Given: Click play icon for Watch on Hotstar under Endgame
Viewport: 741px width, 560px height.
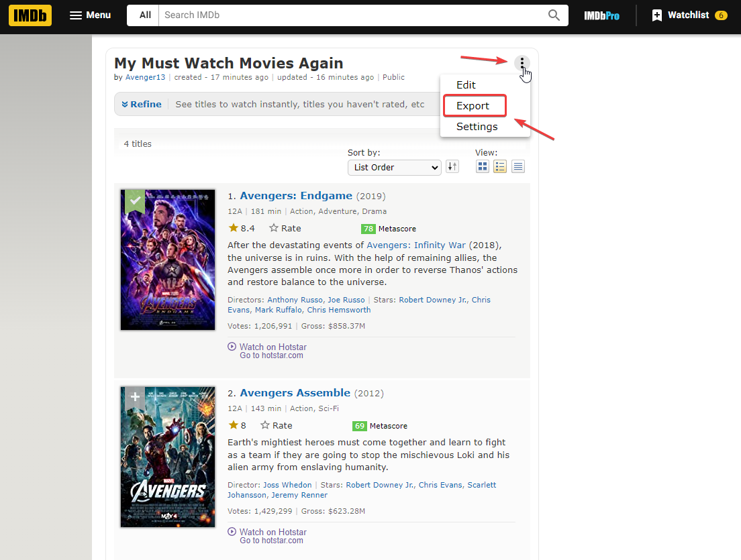Looking at the screenshot, I should [232, 347].
